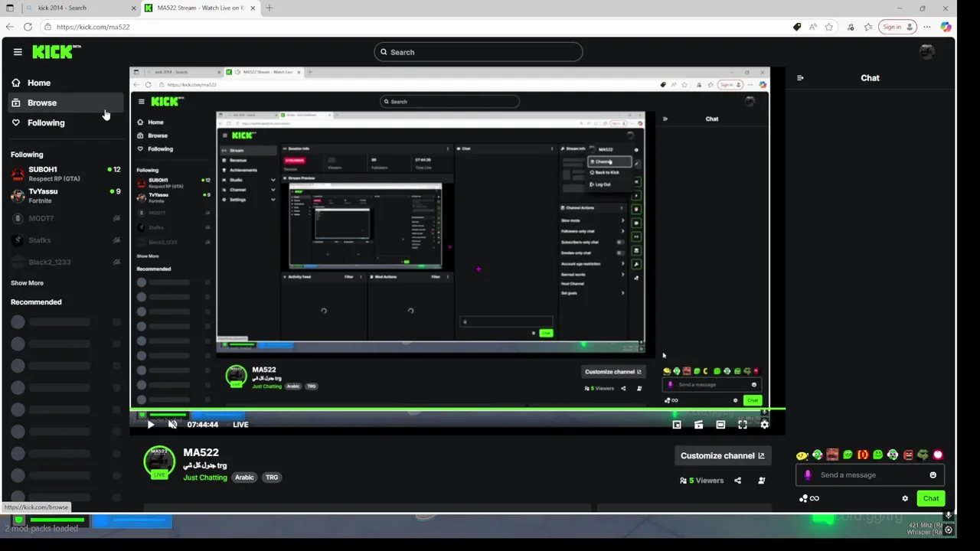This screenshot has height=551, width=980.
Task: Switch to the MA522 Stream browser tab
Action: click(x=201, y=8)
